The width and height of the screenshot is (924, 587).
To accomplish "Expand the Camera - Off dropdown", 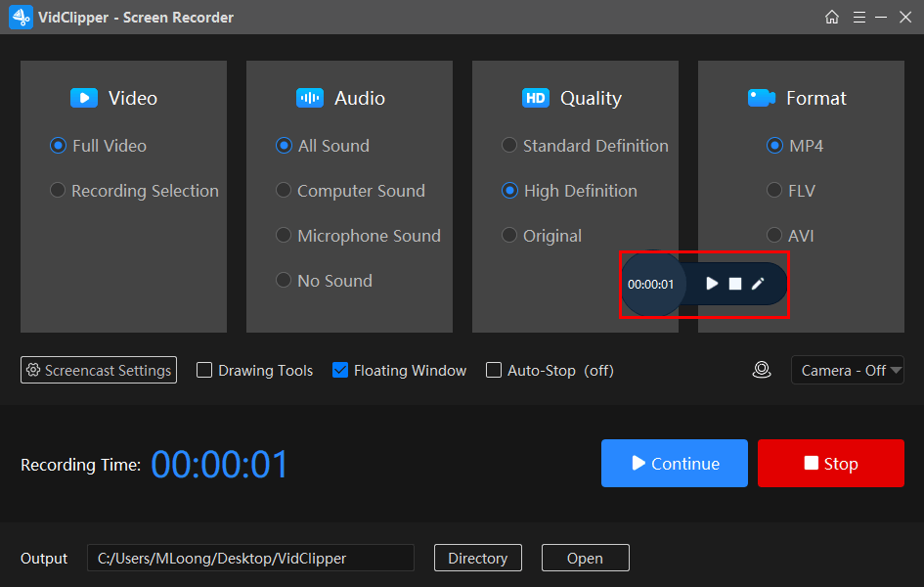I will click(847, 370).
